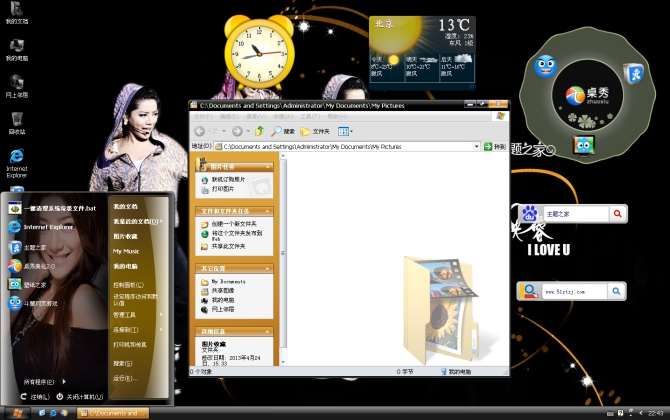
Task: Launch Internet Explorer from the Start menu
Action: click(41, 227)
